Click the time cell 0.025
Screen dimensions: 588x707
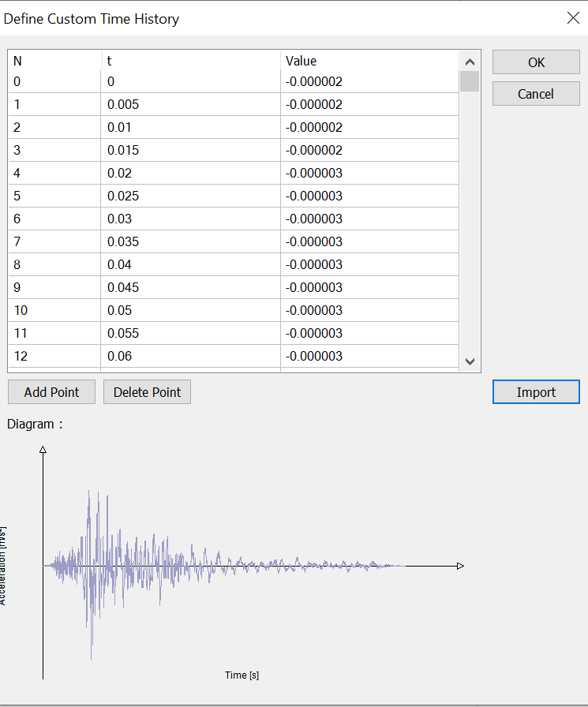click(190, 196)
